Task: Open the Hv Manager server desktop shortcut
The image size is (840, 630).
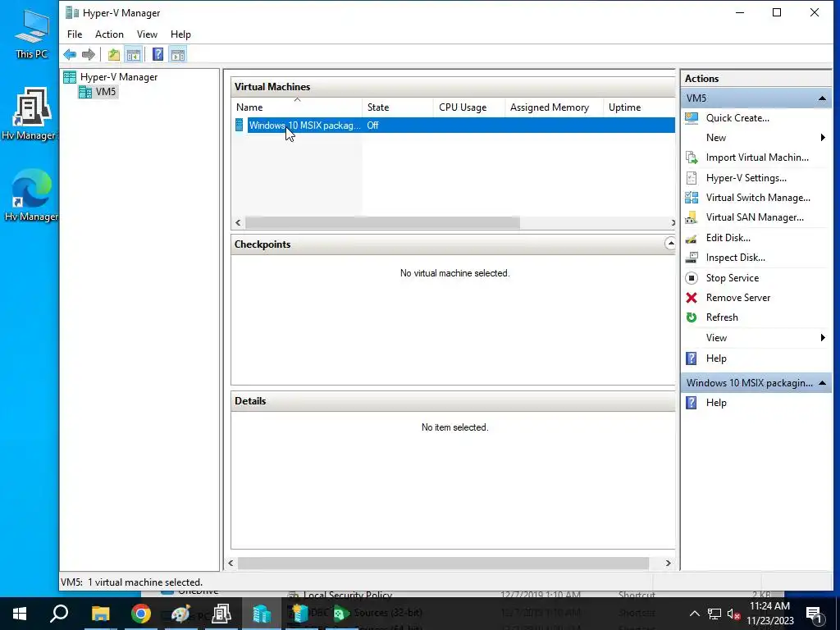Action: [x=30, y=113]
